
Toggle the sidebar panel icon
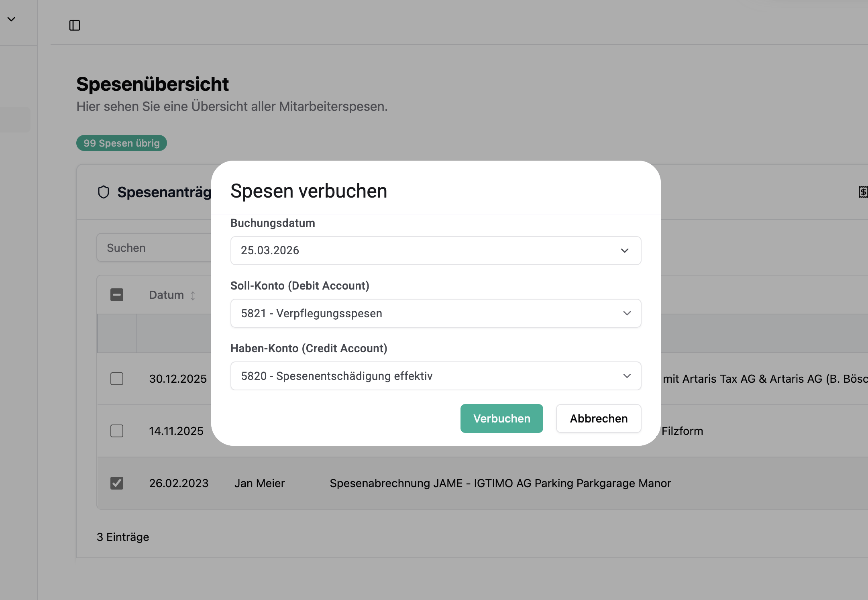point(75,25)
